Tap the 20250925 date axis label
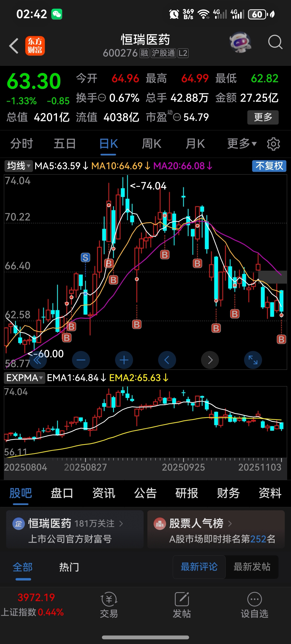 click(x=183, y=467)
